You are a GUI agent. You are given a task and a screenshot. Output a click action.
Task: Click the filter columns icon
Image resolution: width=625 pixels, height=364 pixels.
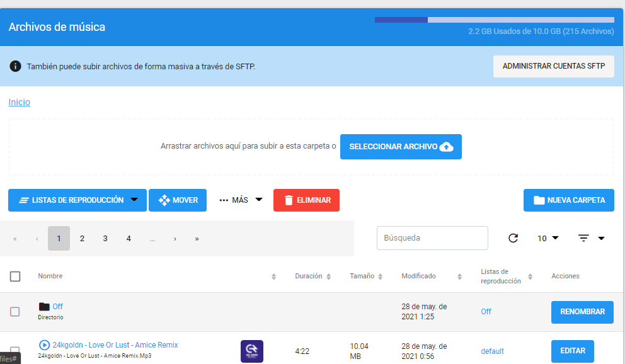click(583, 238)
